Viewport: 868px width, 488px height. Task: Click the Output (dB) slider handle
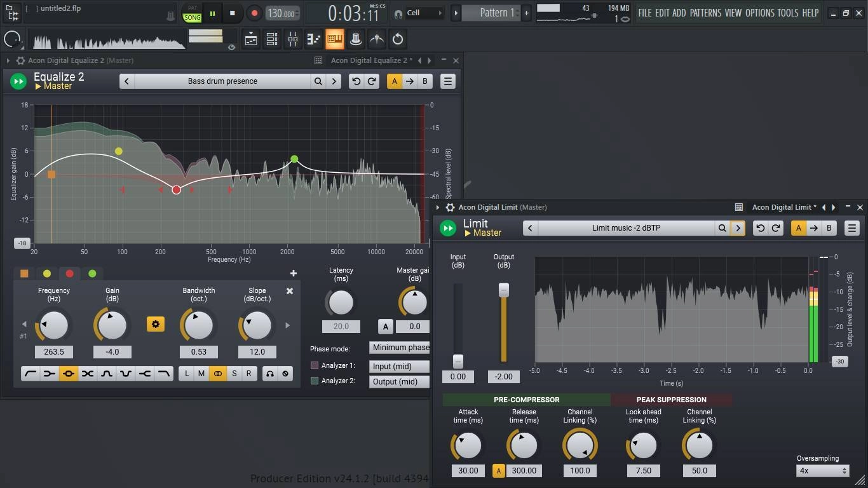click(x=504, y=290)
